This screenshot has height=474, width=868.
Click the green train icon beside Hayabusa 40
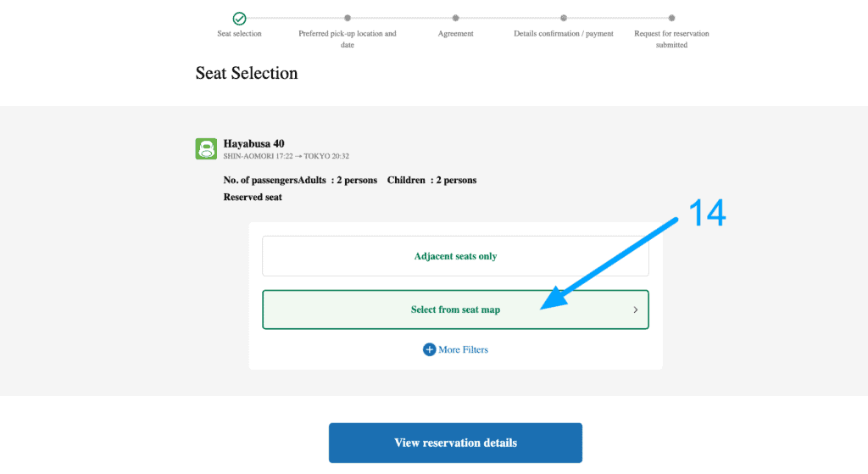[206, 149]
